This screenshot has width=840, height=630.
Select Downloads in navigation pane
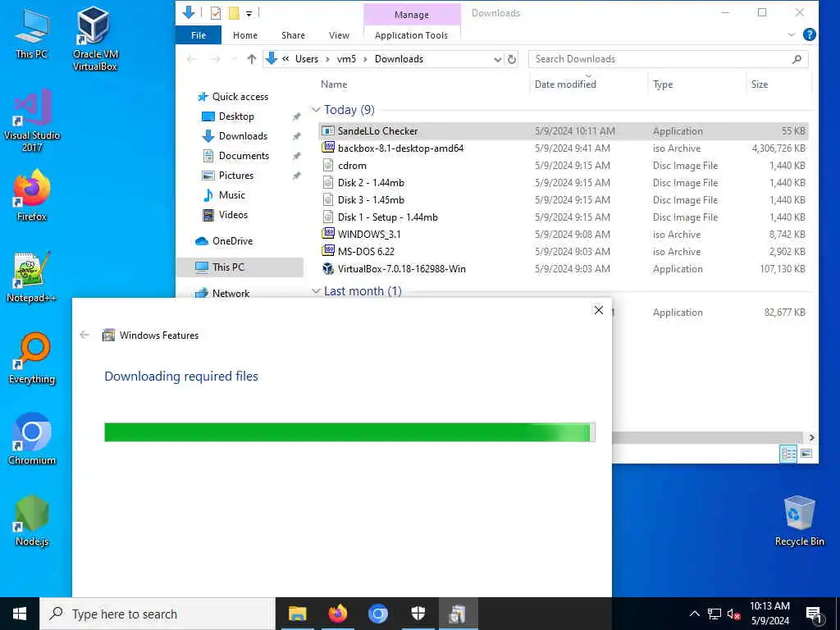coord(243,136)
